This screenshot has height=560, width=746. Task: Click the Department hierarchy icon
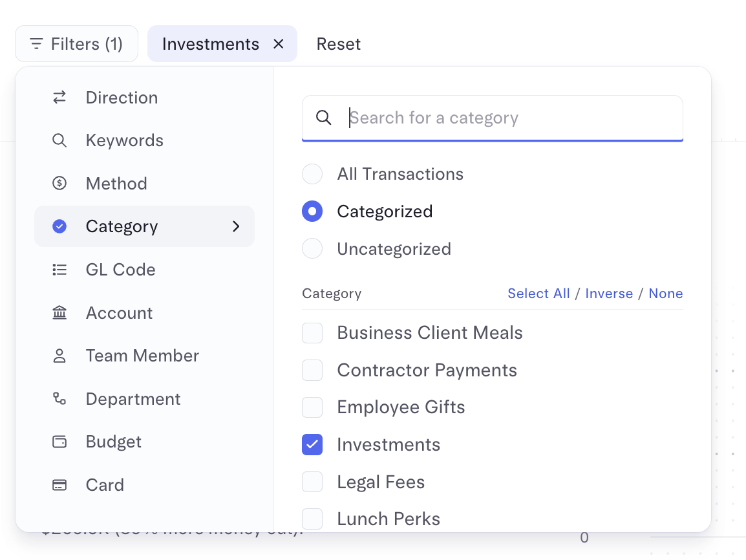pos(59,399)
